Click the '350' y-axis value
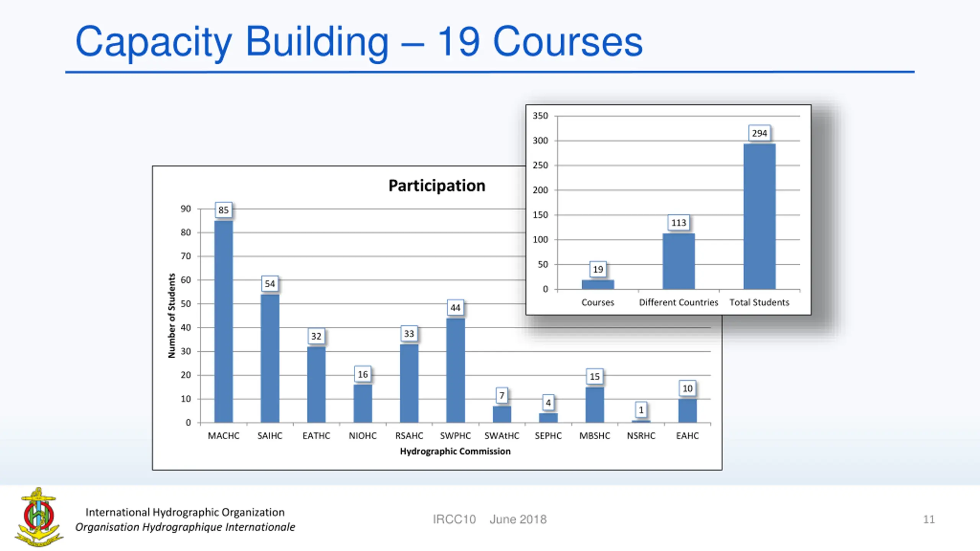Image resolution: width=980 pixels, height=551 pixels. click(x=541, y=116)
